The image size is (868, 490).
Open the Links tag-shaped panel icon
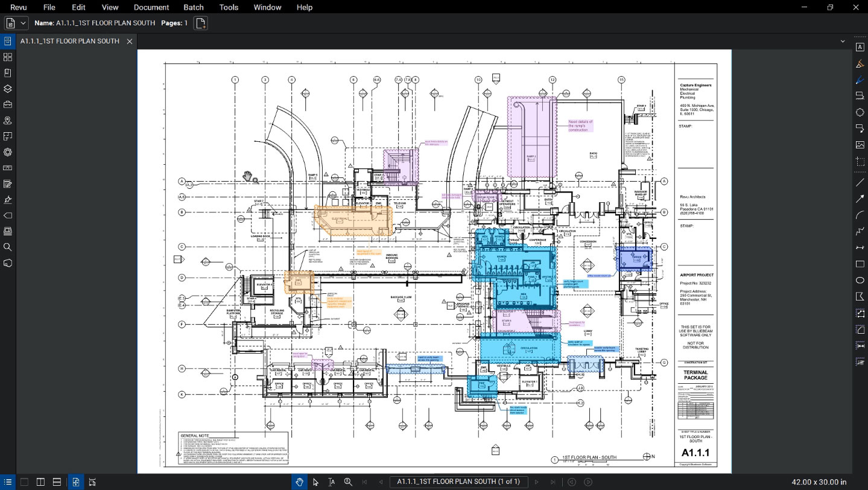pos(8,215)
